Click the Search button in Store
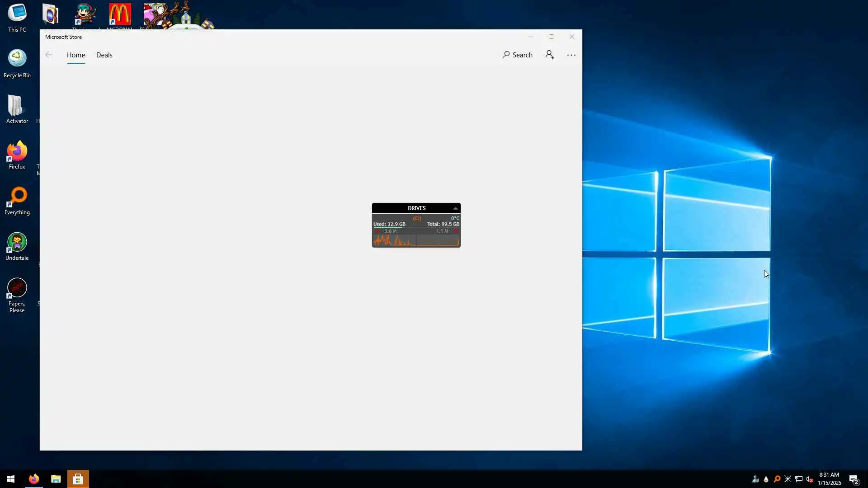Viewport: 868px width, 488px height. (517, 55)
